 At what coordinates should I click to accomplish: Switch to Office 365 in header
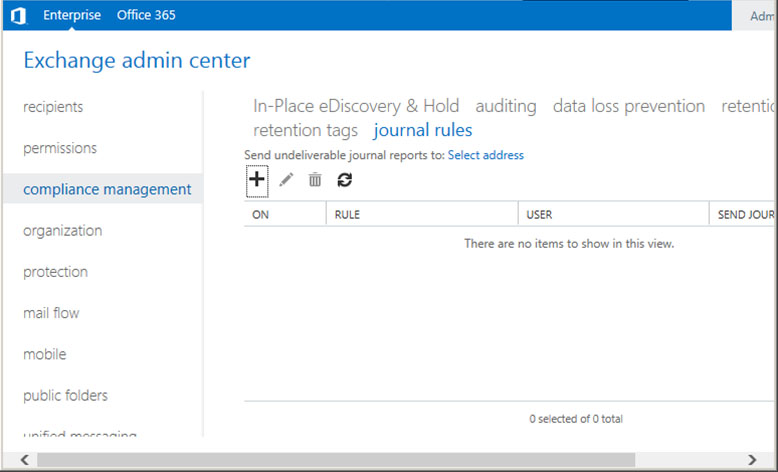[146, 15]
